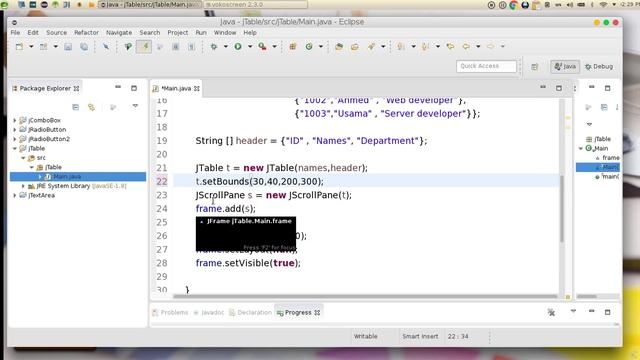The image size is (640, 360).
Task: Open the Source menu
Action: (x=56, y=33)
